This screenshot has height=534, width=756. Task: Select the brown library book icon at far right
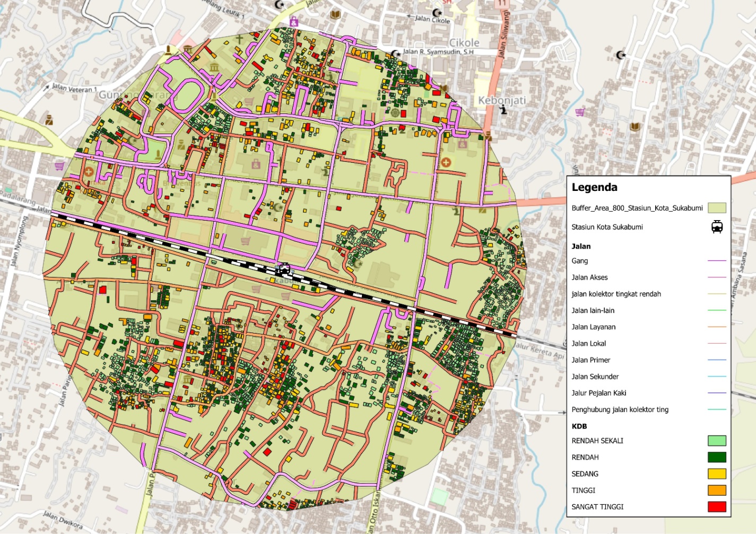click(x=635, y=127)
